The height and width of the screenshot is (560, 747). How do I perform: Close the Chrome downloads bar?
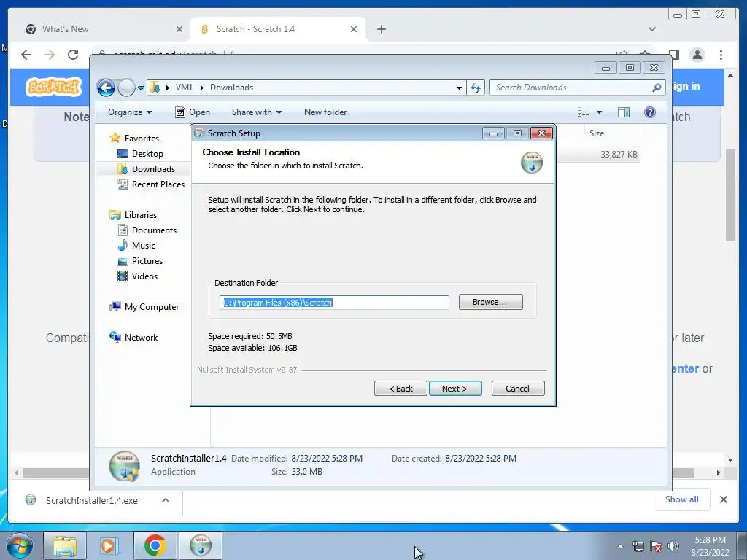(723, 499)
